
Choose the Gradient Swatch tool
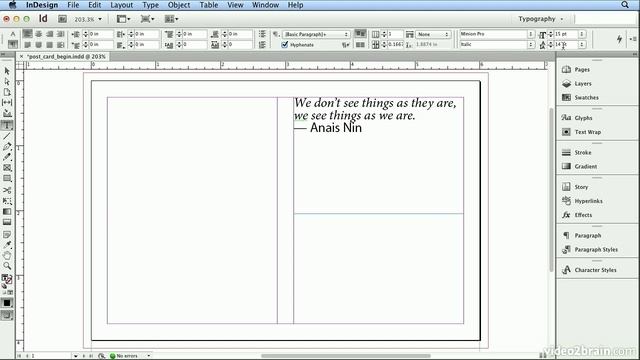click(x=7, y=211)
